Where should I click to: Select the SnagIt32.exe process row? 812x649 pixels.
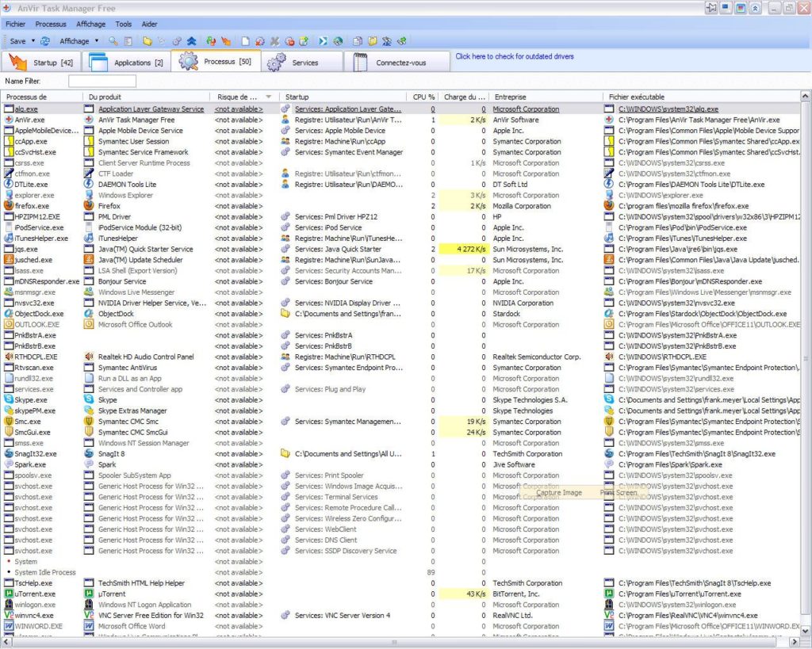(400, 454)
